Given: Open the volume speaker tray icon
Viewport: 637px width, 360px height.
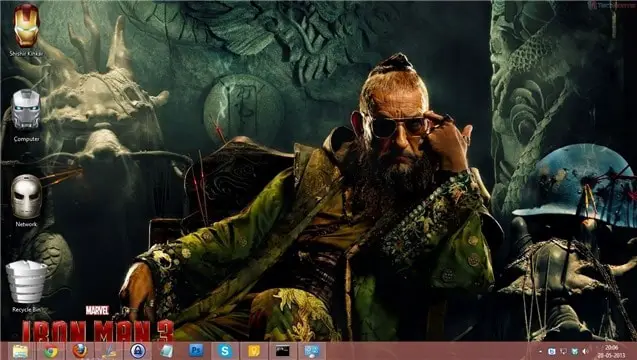Looking at the screenshot, I should click(x=585, y=351).
